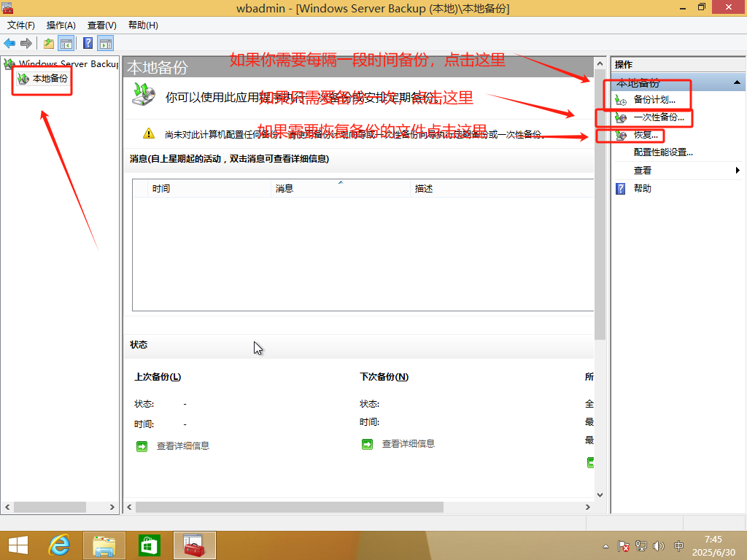This screenshot has width=747, height=560.
Task: Click the volume speaker tray icon
Action: pyautogui.click(x=659, y=546)
